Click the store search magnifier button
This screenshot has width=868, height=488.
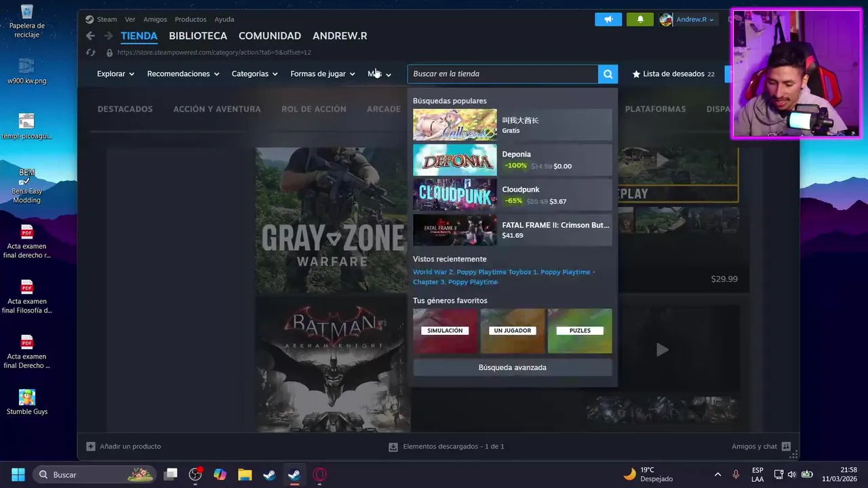(x=608, y=74)
